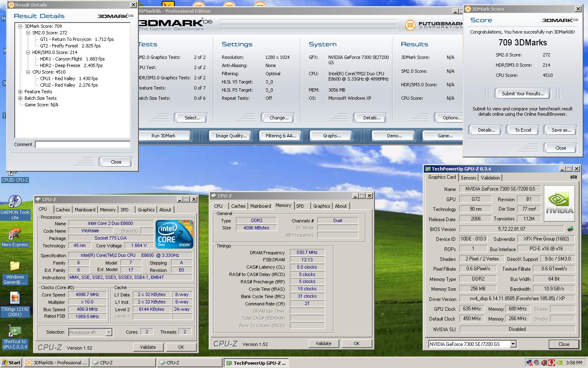Collapse the 3DMark Score: 709 tree node

20,26
